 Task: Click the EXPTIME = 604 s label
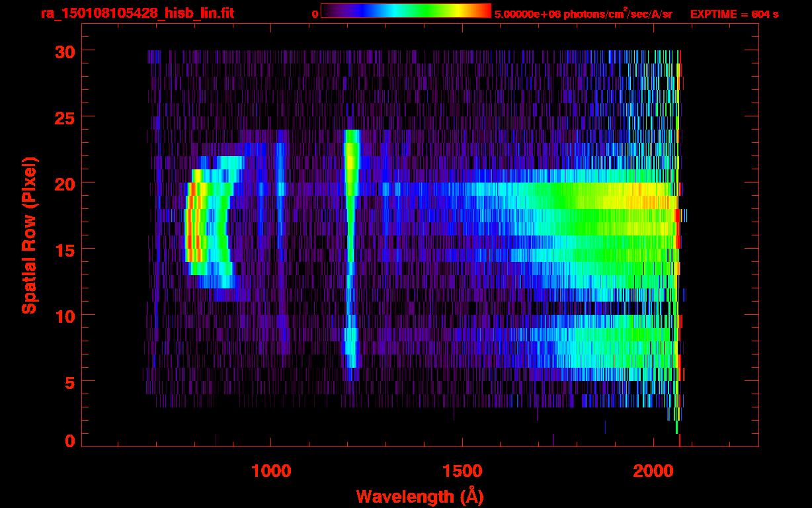(x=734, y=14)
